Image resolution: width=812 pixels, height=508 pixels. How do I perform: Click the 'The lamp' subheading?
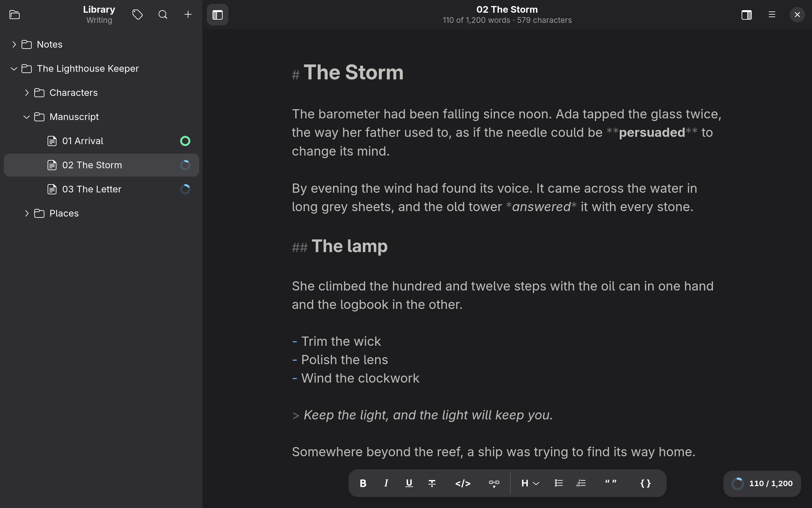coord(349,246)
